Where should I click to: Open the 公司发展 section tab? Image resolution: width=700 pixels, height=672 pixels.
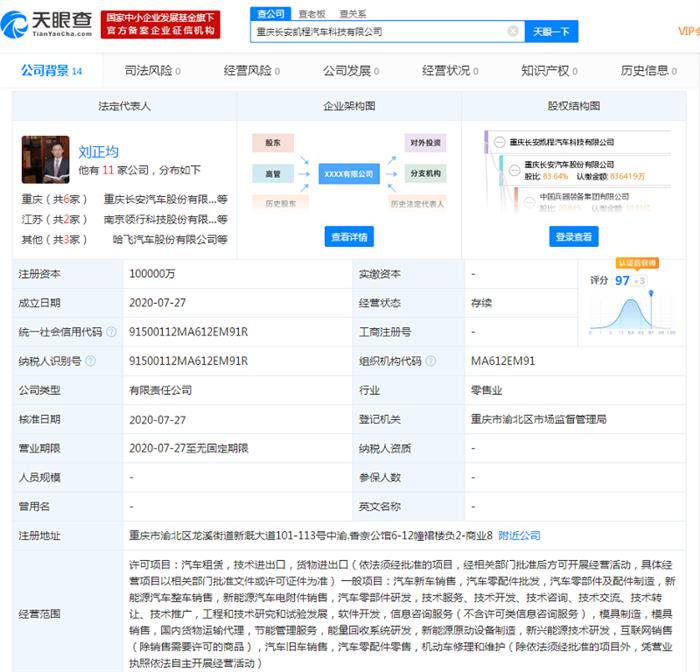pos(351,71)
